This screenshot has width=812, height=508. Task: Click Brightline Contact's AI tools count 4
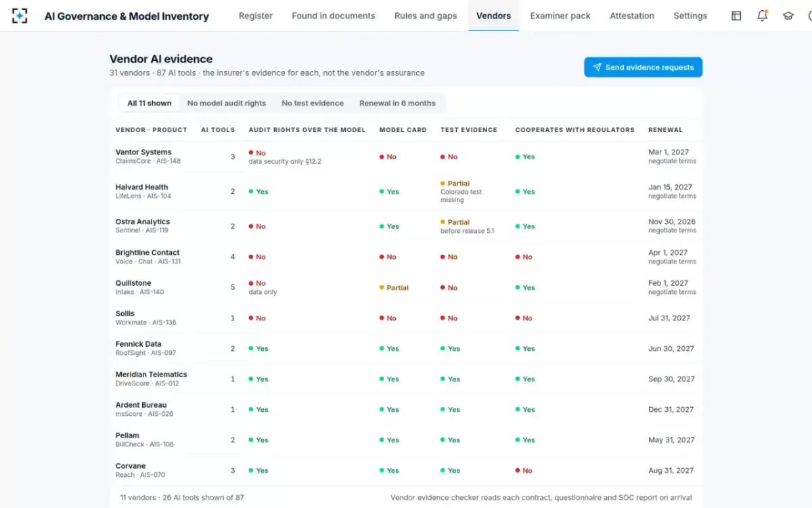coord(233,257)
